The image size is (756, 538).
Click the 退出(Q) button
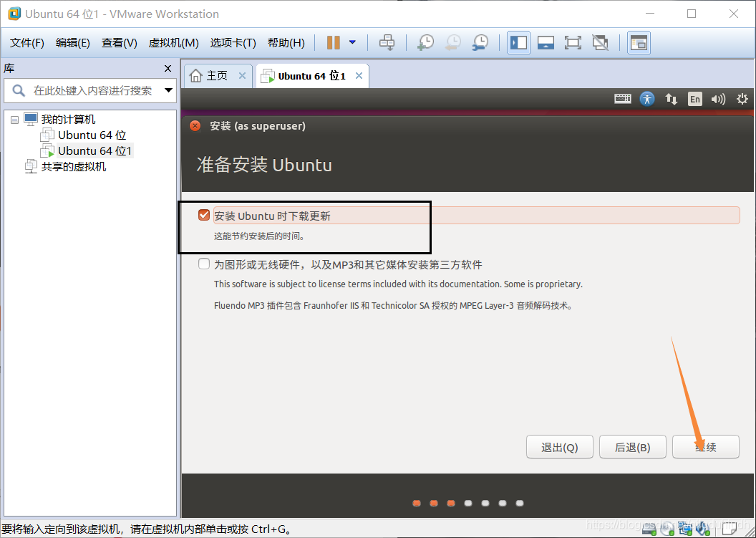[x=560, y=447]
